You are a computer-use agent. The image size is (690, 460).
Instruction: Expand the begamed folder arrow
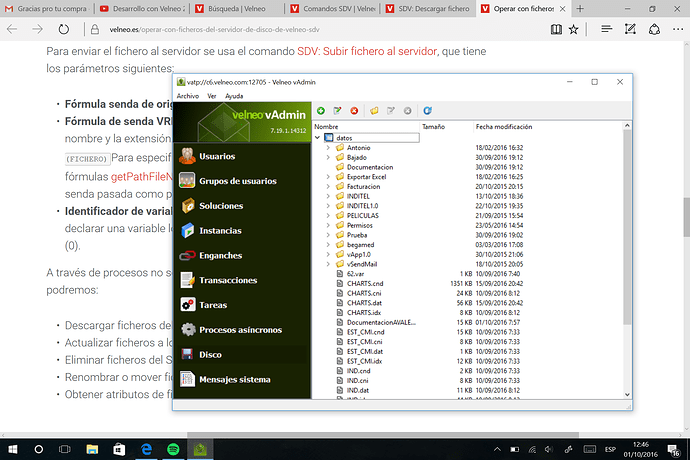pos(328,245)
